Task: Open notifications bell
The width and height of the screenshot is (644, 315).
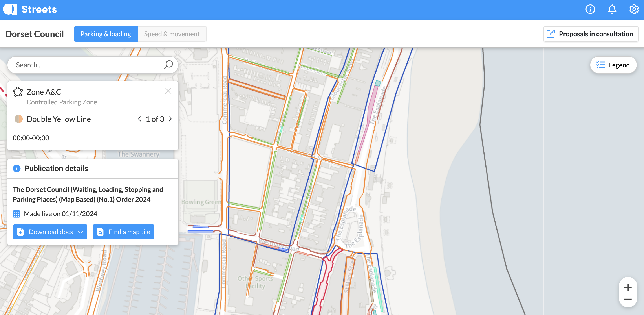Action: pos(612,9)
